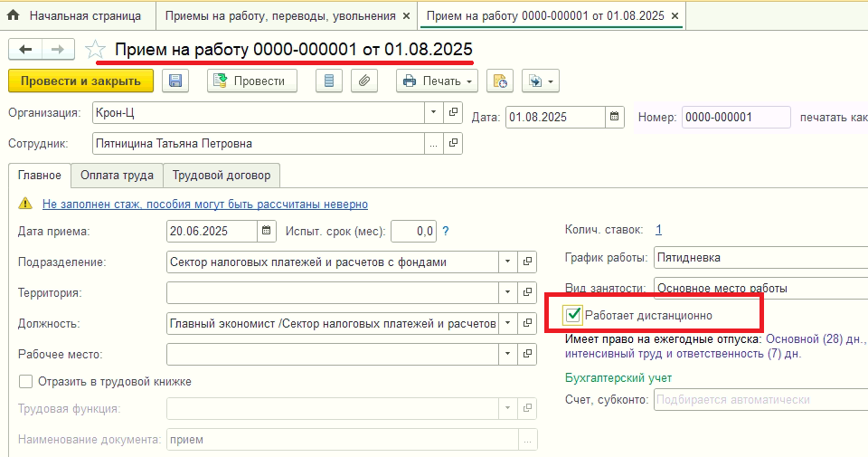Click Провести и закрыть button
The width and height of the screenshot is (868, 457).
(x=80, y=81)
